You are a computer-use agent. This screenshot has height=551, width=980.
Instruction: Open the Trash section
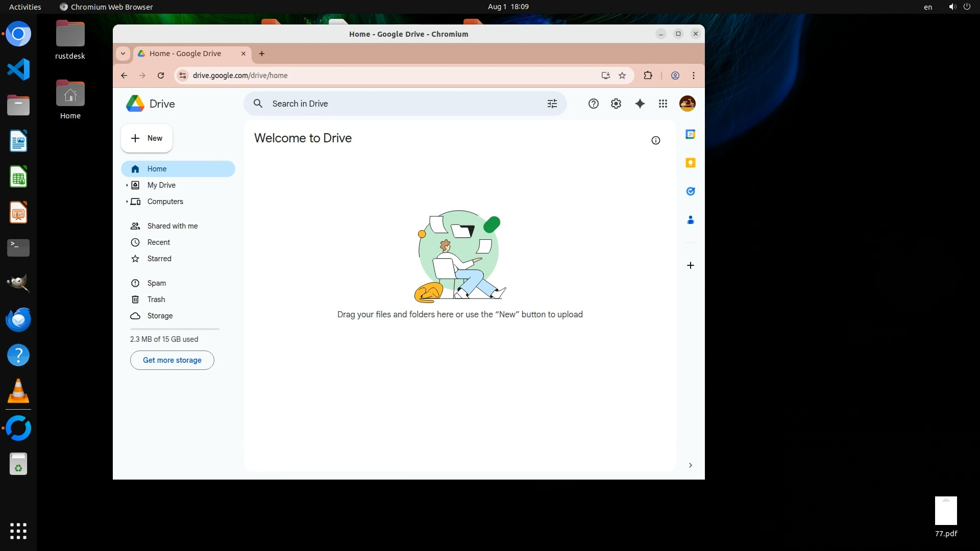coord(156,299)
